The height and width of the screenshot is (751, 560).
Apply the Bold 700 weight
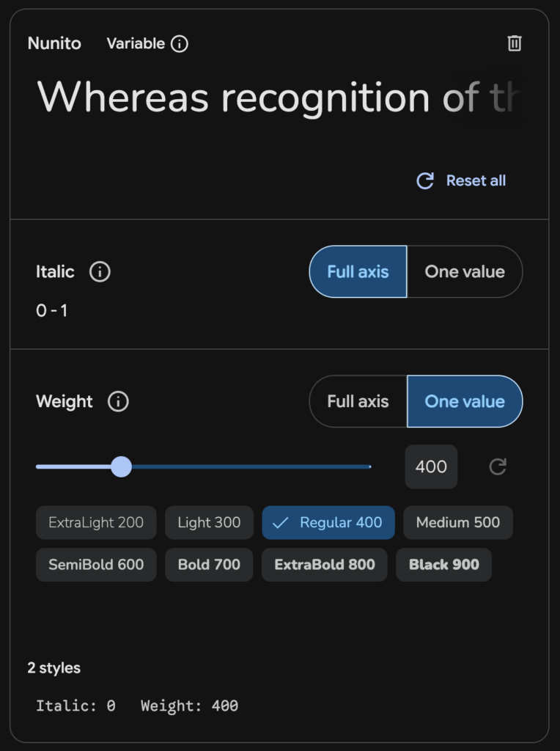coord(208,565)
